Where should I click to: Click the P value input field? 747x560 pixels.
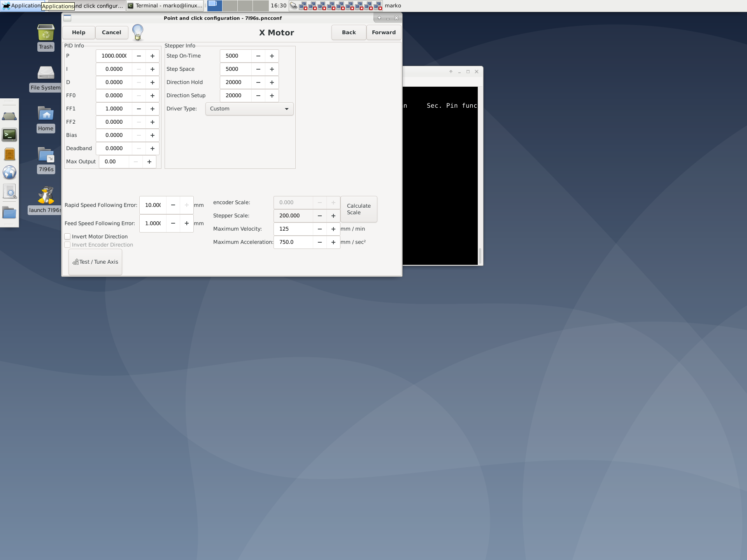tap(114, 56)
